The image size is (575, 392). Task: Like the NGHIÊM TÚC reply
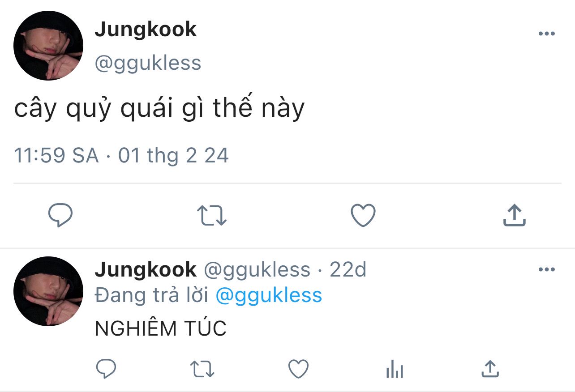pyautogui.click(x=298, y=369)
